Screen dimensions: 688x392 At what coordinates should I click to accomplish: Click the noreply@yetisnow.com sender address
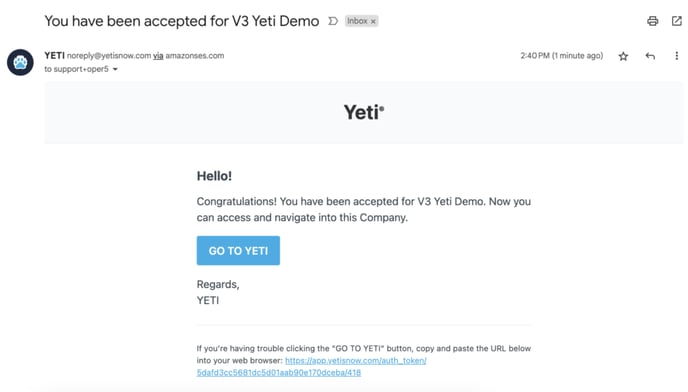click(x=109, y=56)
